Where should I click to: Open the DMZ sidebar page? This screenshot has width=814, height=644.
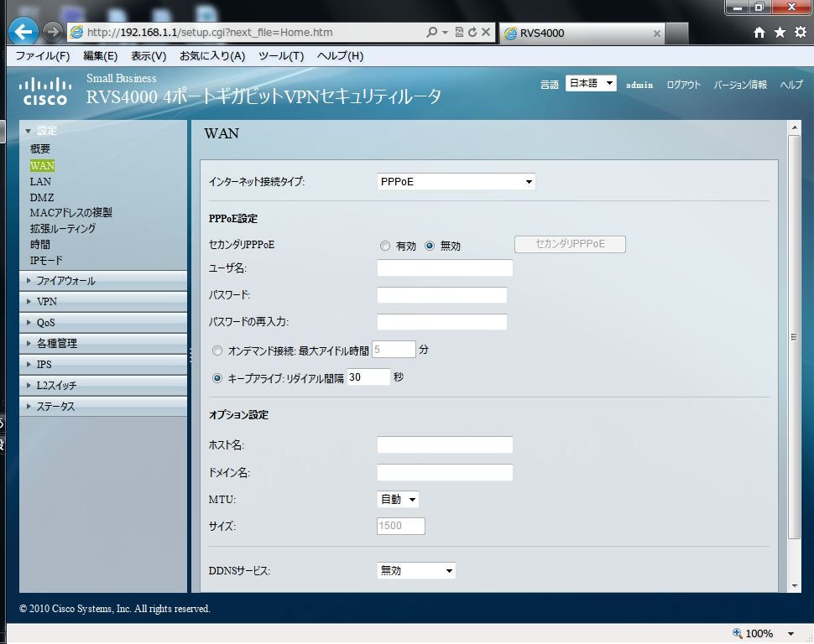coord(42,197)
